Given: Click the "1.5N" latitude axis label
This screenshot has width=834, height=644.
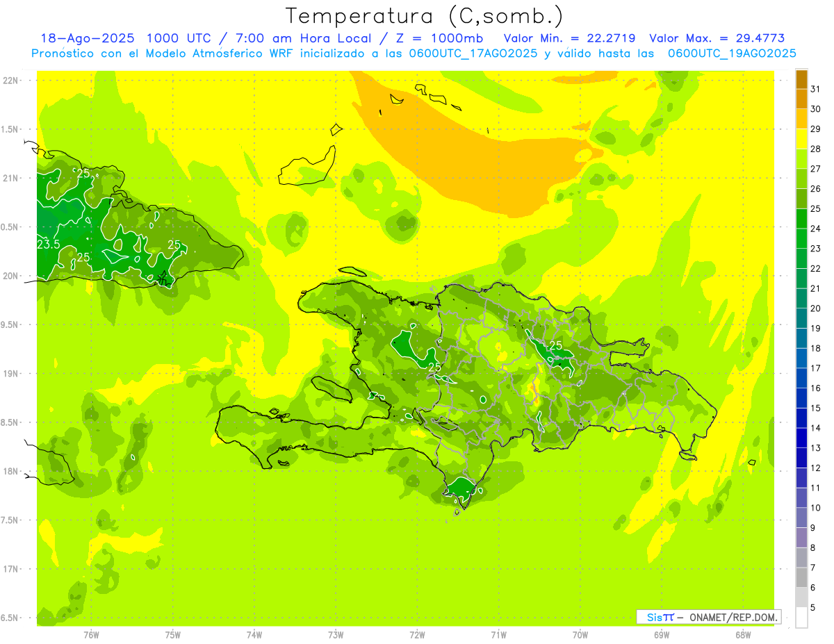Looking at the screenshot, I should coord(10,129).
